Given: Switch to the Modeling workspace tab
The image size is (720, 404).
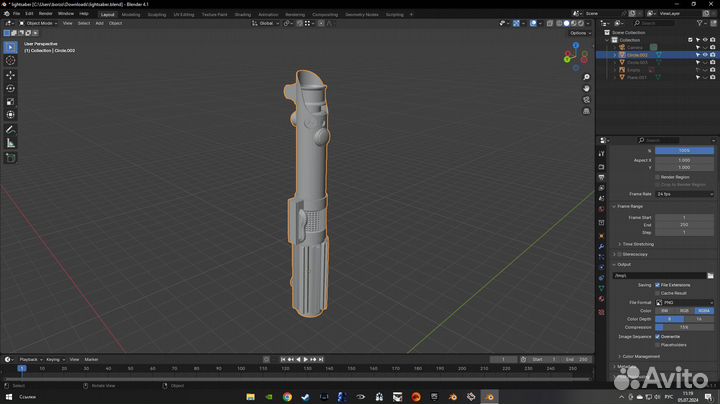Looking at the screenshot, I should (x=131, y=15).
